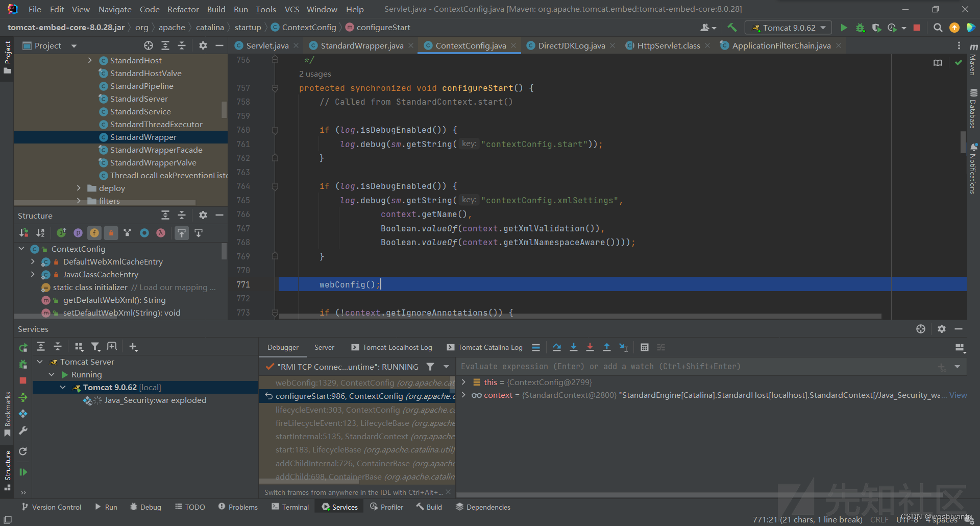Expand the deploy folder
This screenshot has height=526, width=980.
(x=79, y=188)
